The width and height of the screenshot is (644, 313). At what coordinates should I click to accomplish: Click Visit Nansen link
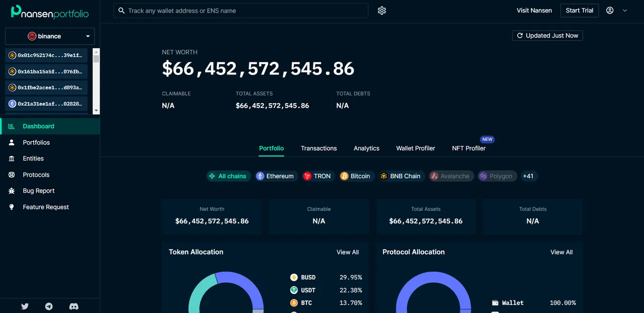tap(534, 11)
